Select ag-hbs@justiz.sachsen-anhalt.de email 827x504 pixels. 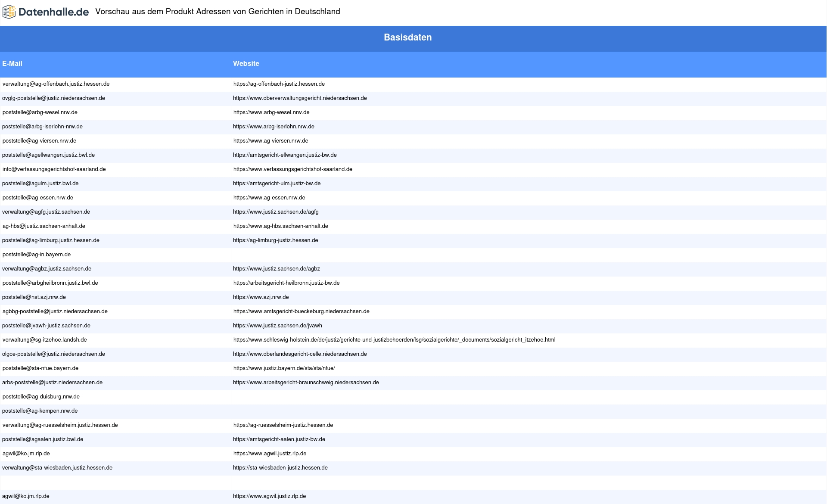(44, 226)
